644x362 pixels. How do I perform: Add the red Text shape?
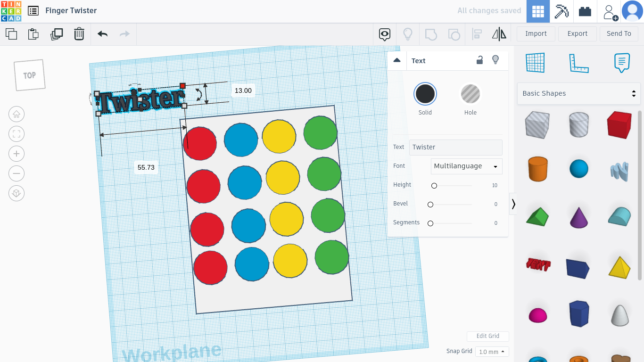click(x=538, y=264)
